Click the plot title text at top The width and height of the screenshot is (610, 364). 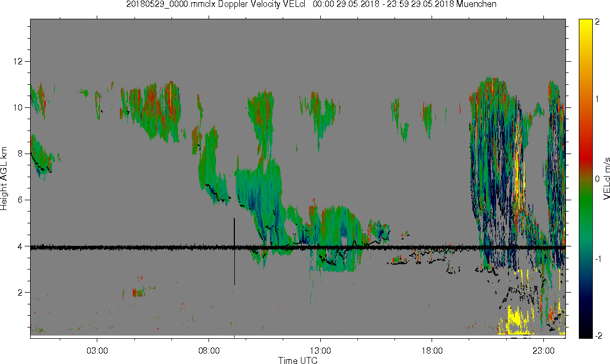[311, 4]
